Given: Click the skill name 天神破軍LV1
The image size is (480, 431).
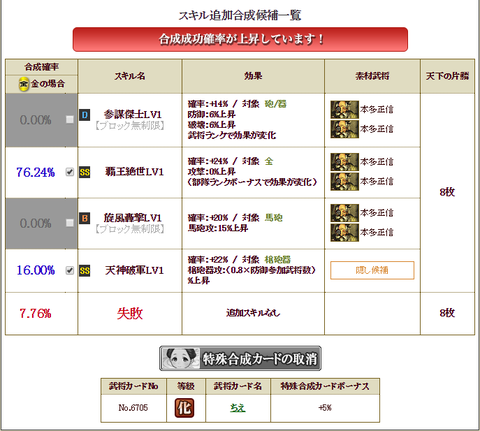Looking at the screenshot, I should pos(134,270).
